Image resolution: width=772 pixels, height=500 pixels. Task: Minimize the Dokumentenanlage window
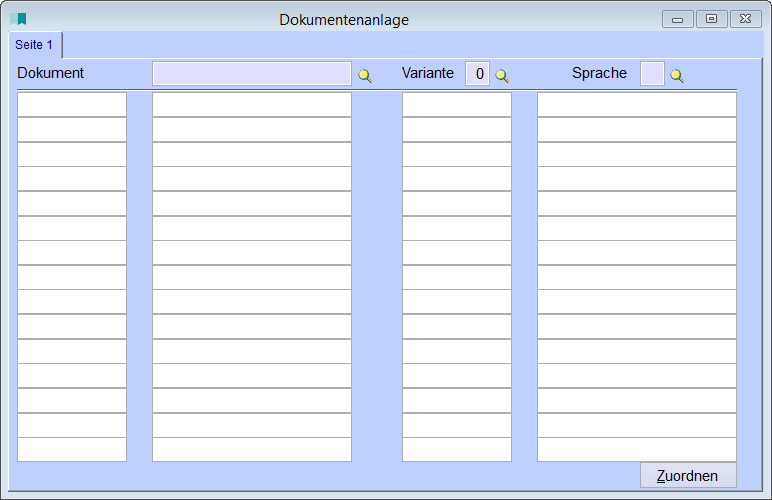677,19
